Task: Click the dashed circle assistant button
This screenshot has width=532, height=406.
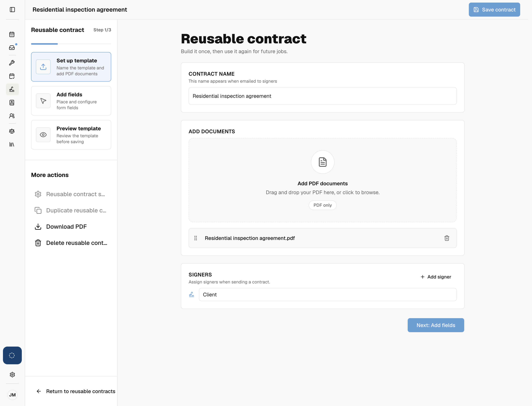Action: point(12,355)
